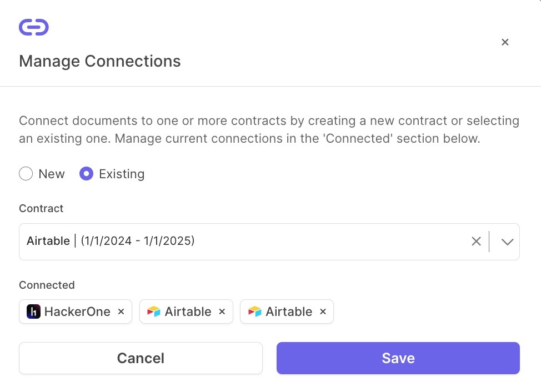This screenshot has height=392, width=541.
Task: Save the connection changes
Action: click(x=398, y=358)
